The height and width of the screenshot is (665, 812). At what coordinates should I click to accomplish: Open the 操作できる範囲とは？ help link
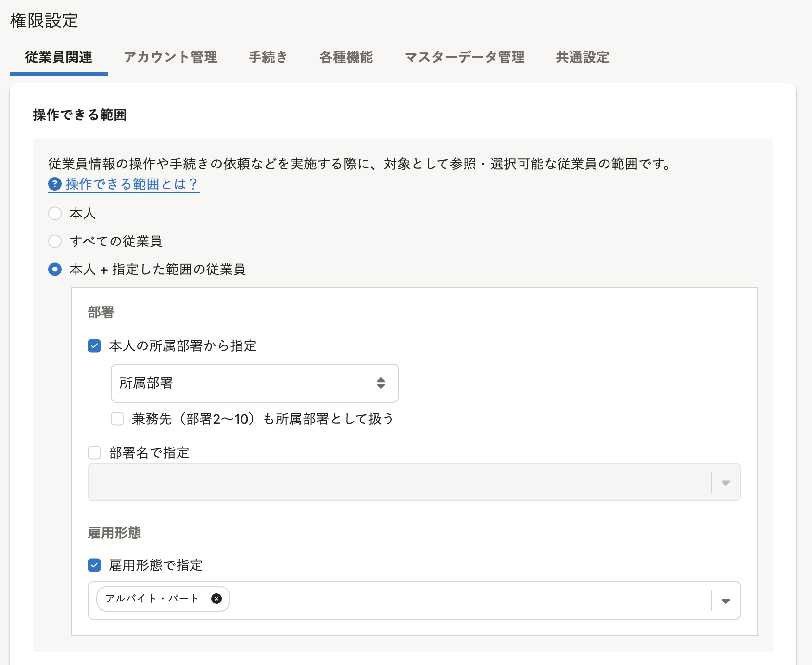[x=124, y=184]
